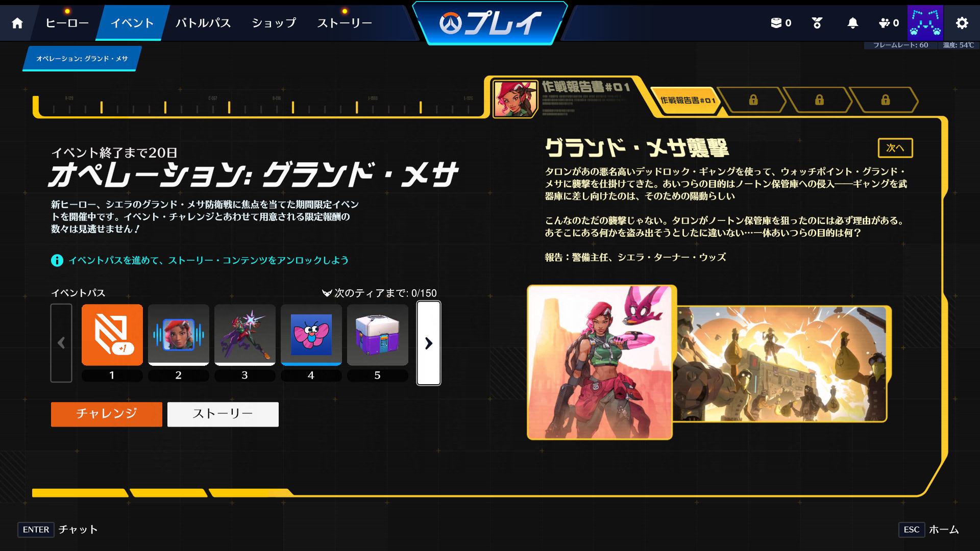980x551 pixels.
Task: Open the ヒーロー heroes tab
Action: tap(67, 23)
